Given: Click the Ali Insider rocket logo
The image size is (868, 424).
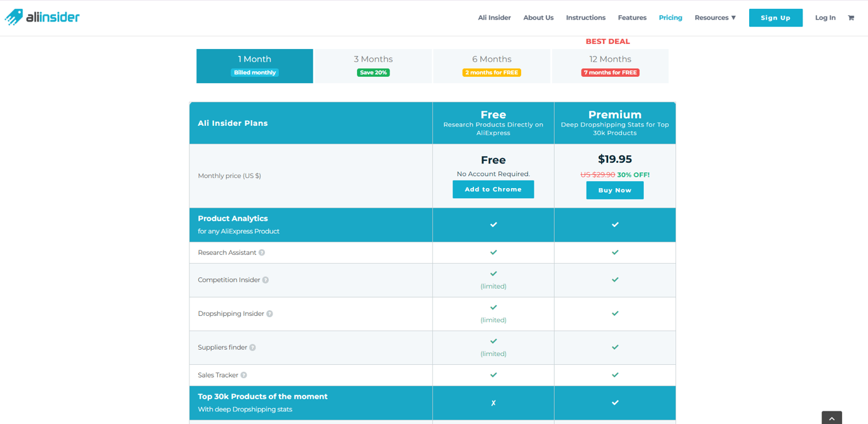Looking at the screenshot, I should tap(42, 17).
